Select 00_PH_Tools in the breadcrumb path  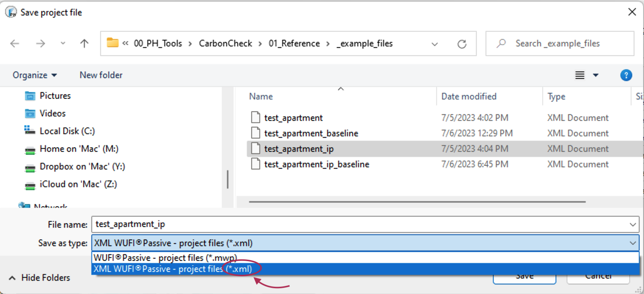(x=158, y=43)
